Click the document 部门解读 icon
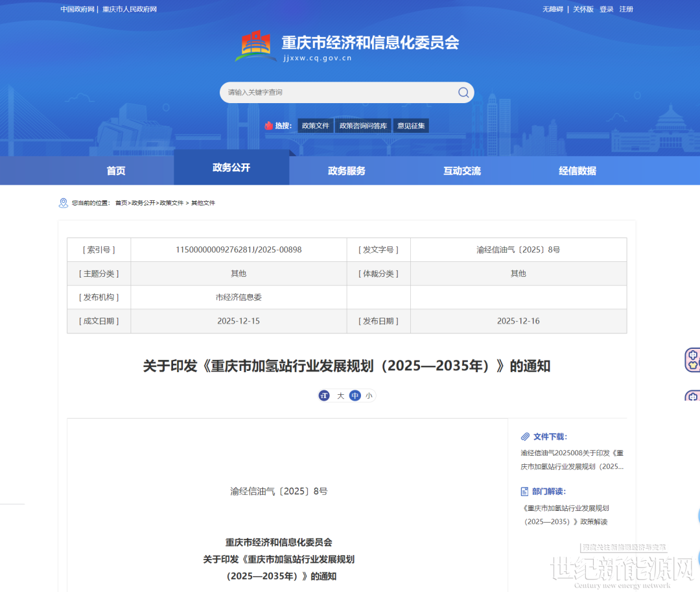The height and width of the screenshot is (592, 700). [525, 491]
